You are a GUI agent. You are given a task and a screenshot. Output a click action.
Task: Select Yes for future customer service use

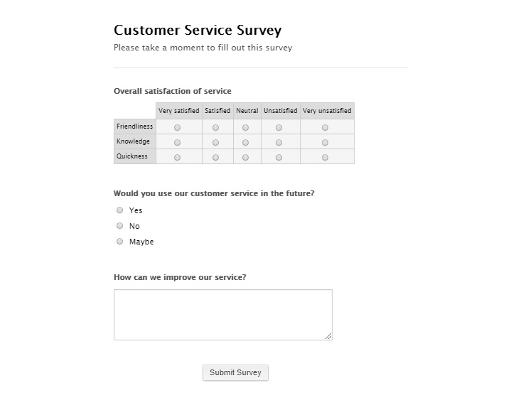[x=120, y=210]
